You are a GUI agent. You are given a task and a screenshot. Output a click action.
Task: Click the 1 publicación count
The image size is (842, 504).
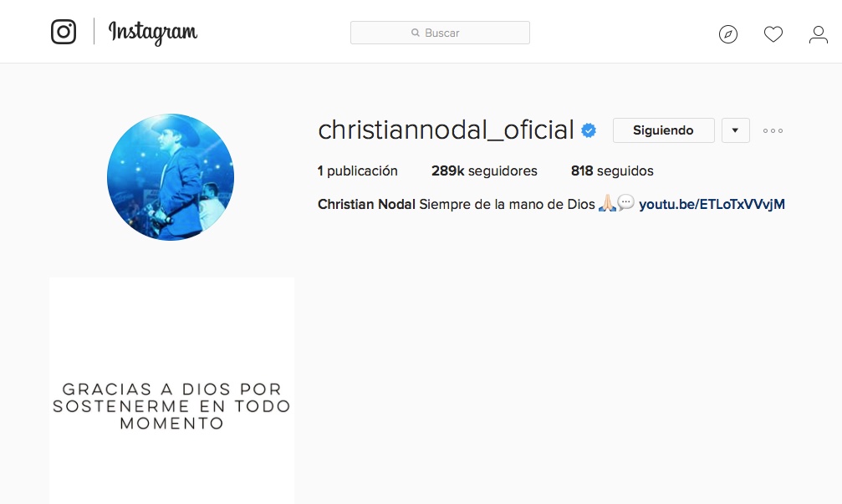(358, 171)
